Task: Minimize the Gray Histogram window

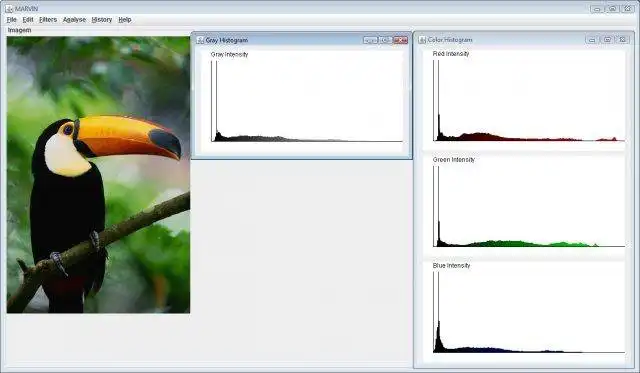Action: [x=371, y=40]
